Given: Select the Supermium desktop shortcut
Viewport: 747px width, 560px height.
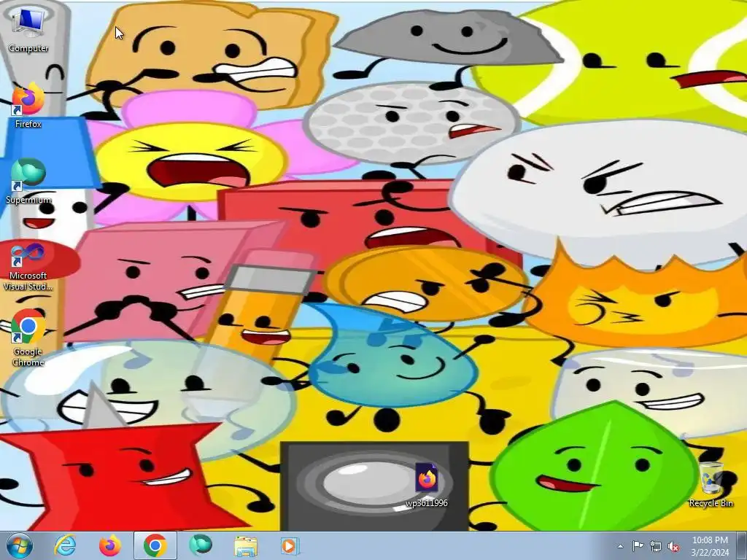Looking at the screenshot, I should (28, 181).
